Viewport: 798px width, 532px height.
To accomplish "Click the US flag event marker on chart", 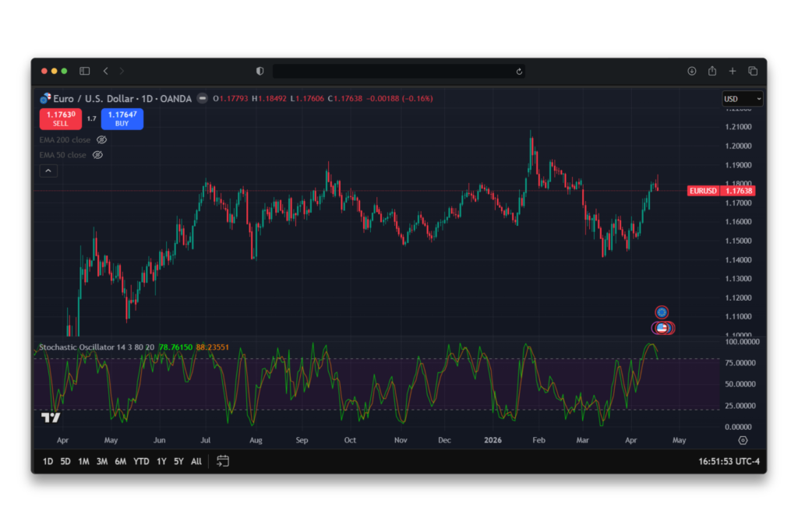I will coord(662,328).
